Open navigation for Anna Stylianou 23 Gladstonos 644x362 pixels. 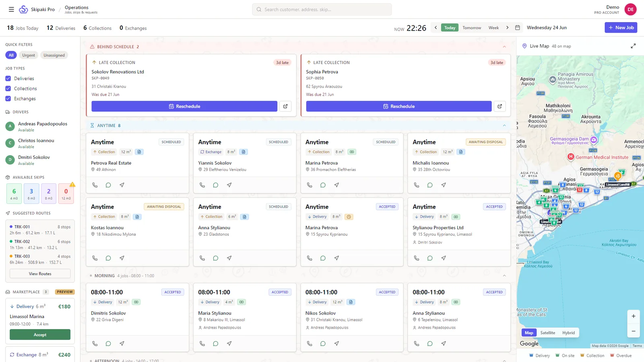[229, 258]
